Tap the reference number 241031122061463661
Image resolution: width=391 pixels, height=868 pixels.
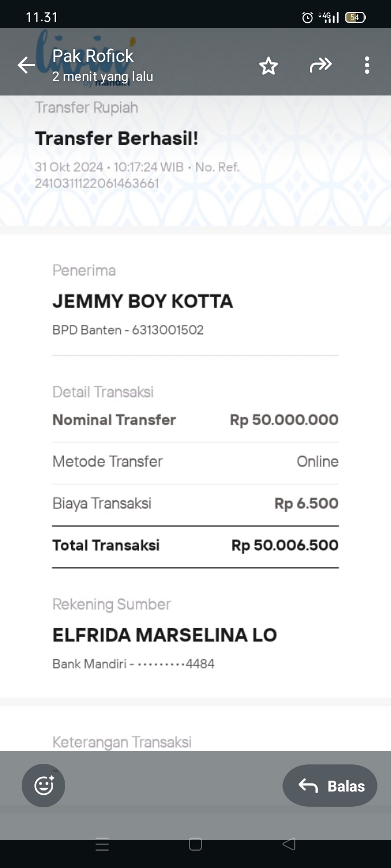[x=97, y=183]
